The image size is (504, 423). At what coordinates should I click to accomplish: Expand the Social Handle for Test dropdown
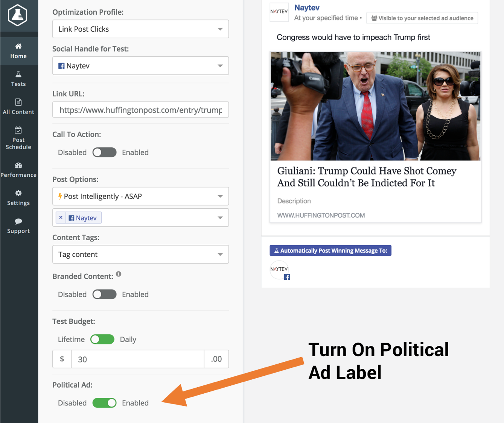(x=140, y=66)
